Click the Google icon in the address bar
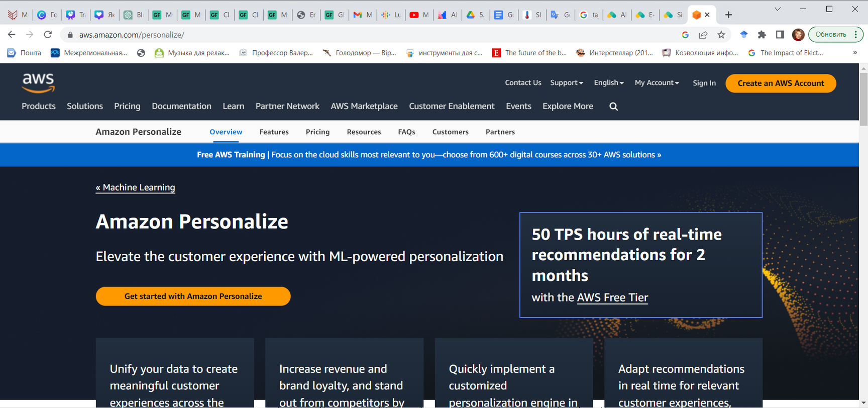Screen dimensions: 868x408 click(685, 35)
